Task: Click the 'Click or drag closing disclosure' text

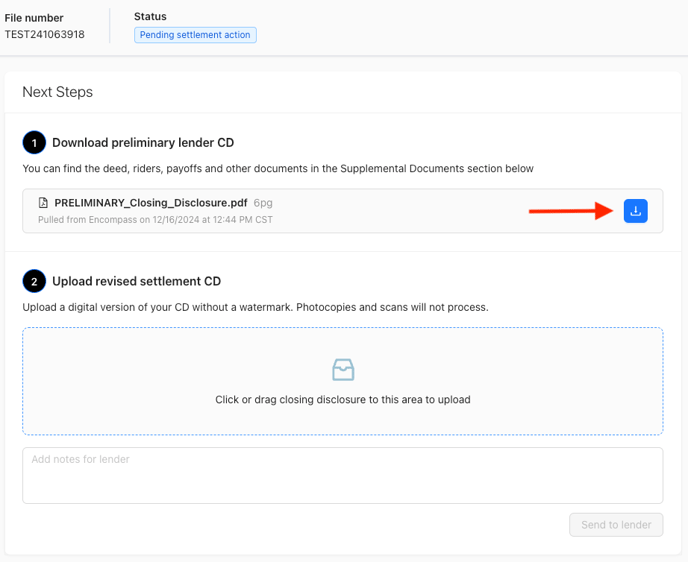Action: click(343, 399)
